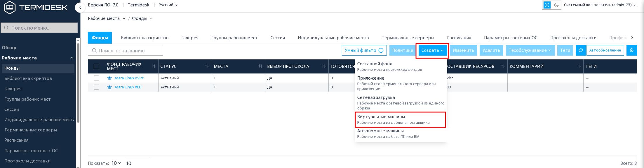The height and width of the screenshot is (168, 644).
Task: Switch to the Фонды tab
Action: tap(100, 38)
